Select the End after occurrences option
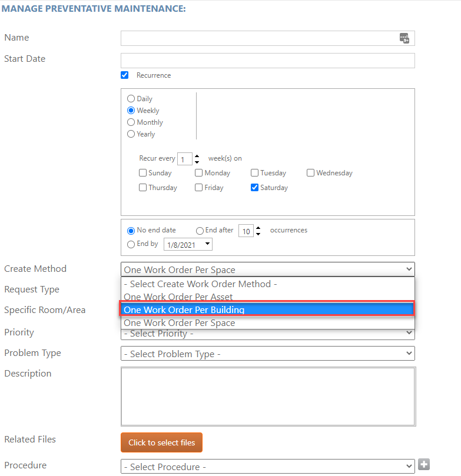Image resolution: width=461 pixels, height=476 pixels. [x=200, y=231]
